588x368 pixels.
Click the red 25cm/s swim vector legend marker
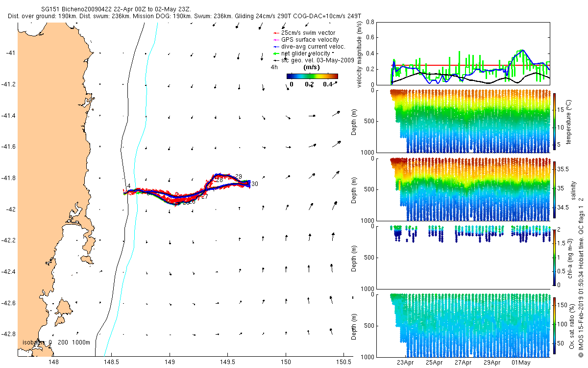(x=277, y=33)
